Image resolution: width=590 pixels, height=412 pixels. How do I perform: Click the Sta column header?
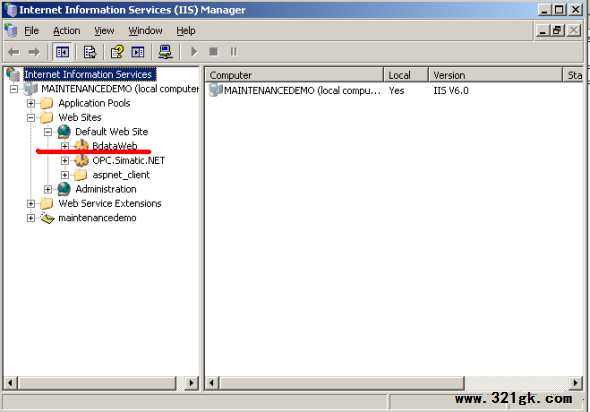(x=573, y=75)
